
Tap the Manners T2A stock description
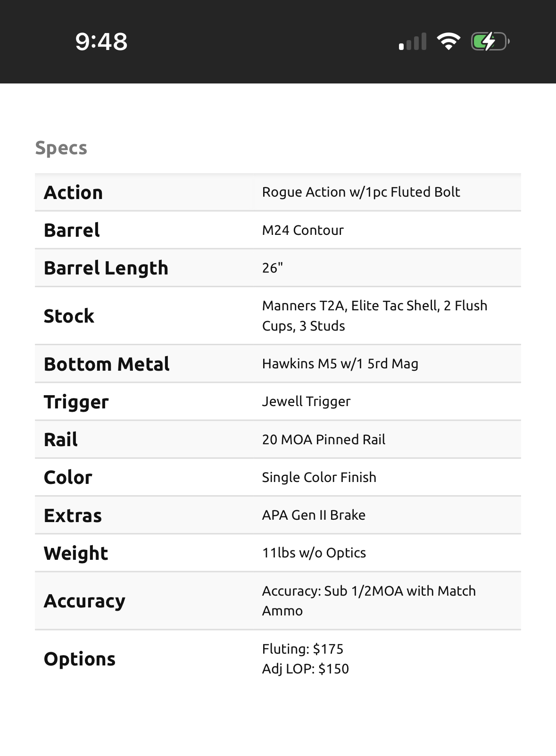(x=374, y=316)
